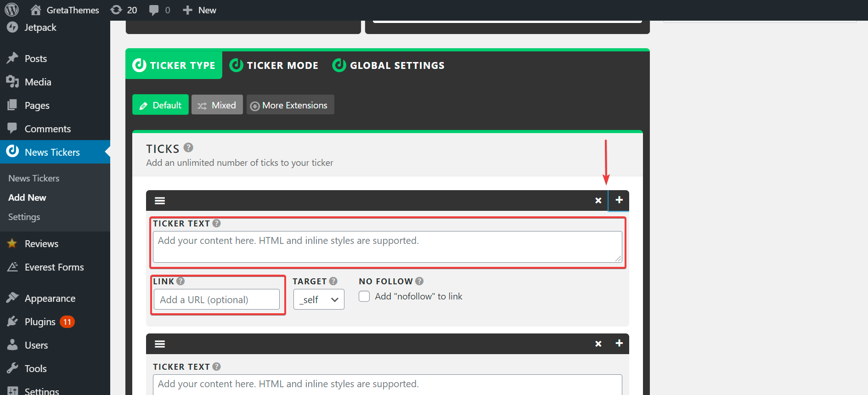
Task: Click the first Ticker Text help icon
Action: (x=217, y=223)
